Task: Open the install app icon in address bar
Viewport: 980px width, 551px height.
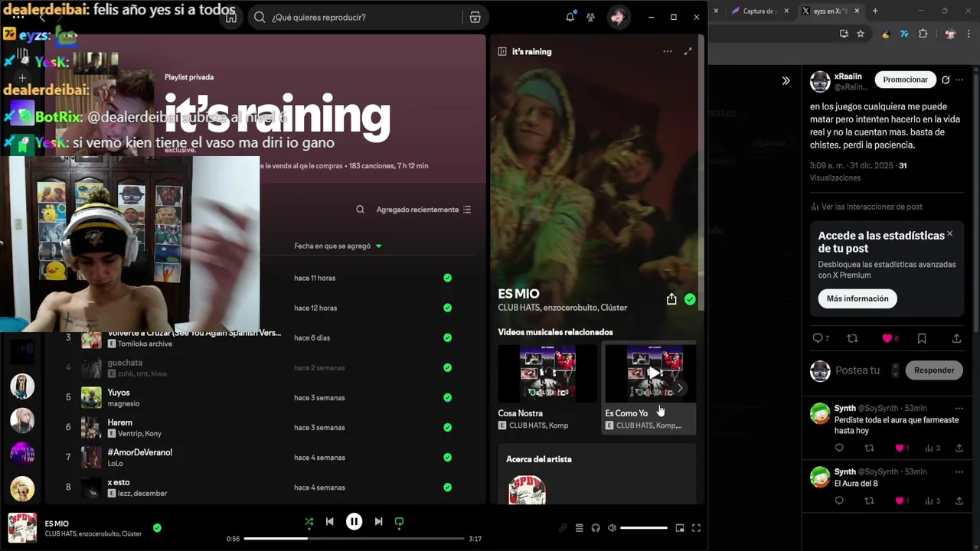Action: [844, 34]
